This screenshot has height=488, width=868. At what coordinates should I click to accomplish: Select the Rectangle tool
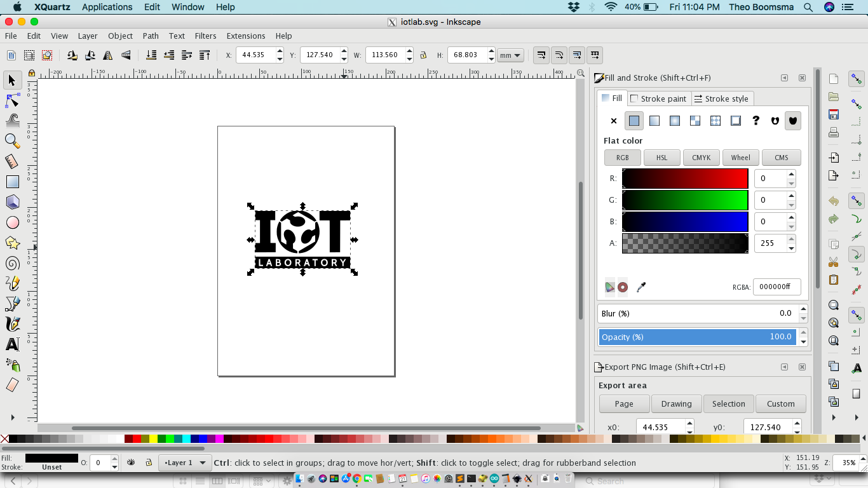11,182
